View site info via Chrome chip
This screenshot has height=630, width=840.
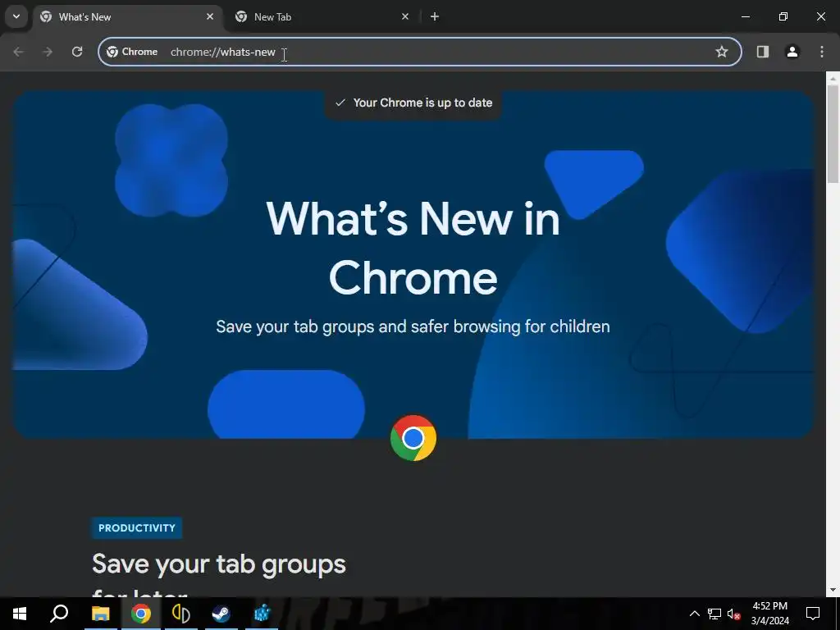pyautogui.click(x=132, y=52)
